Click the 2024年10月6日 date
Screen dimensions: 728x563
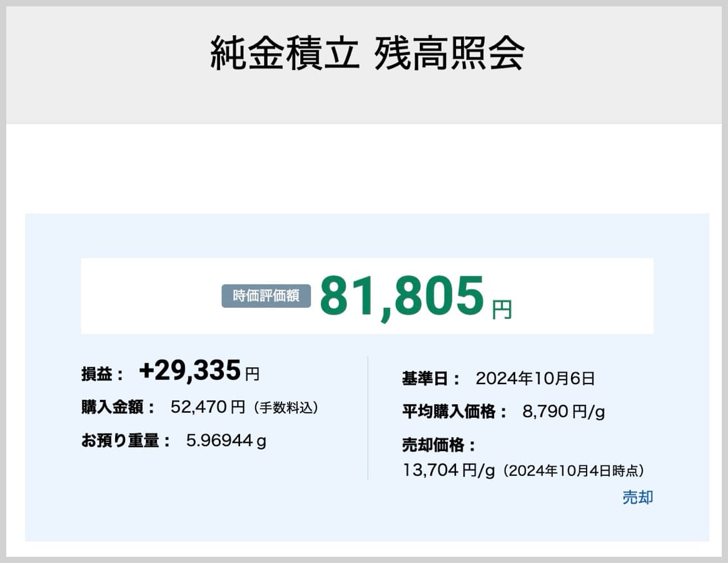pos(535,378)
